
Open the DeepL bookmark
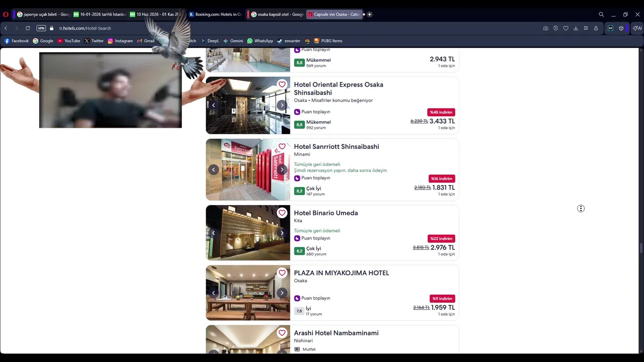point(210,41)
